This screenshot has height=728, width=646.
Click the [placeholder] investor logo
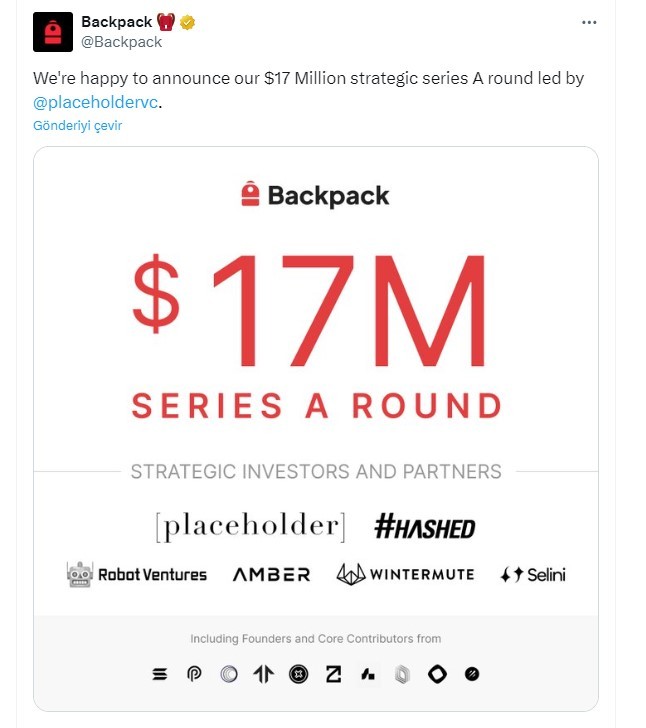point(250,526)
